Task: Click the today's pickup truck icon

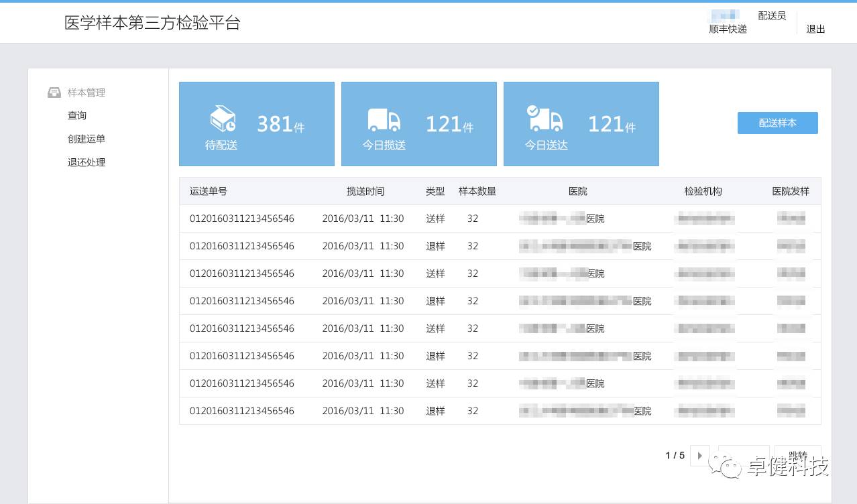Action: 384,120
